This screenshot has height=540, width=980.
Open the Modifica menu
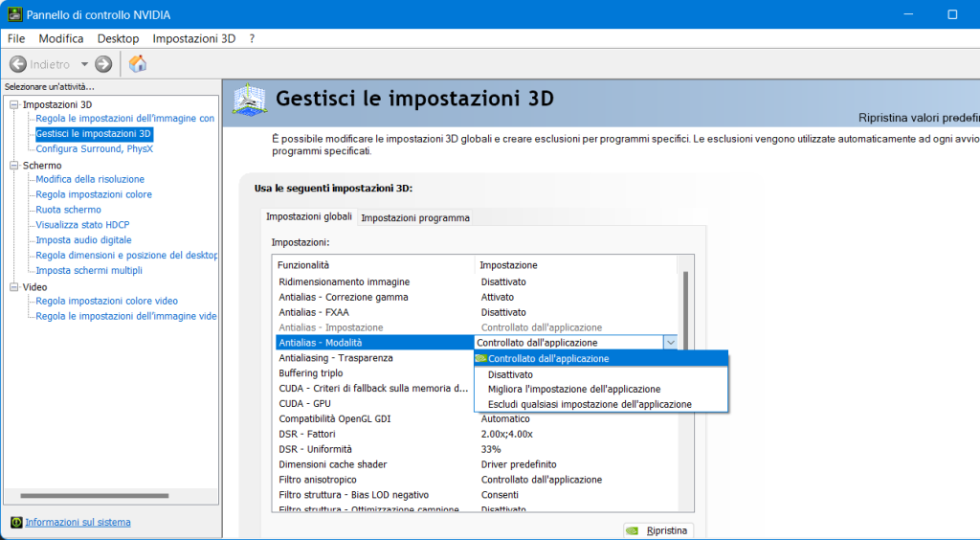click(61, 38)
